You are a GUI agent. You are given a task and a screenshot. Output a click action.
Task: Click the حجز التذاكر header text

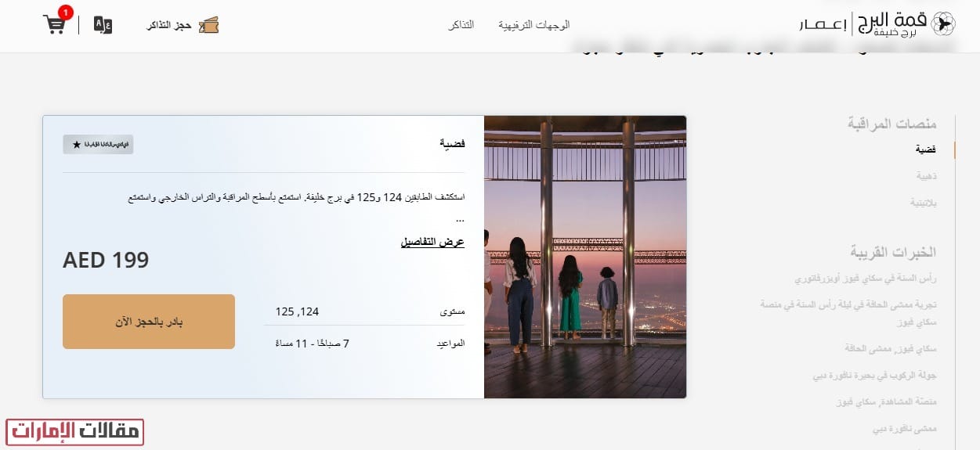click(x=169, y=25)
